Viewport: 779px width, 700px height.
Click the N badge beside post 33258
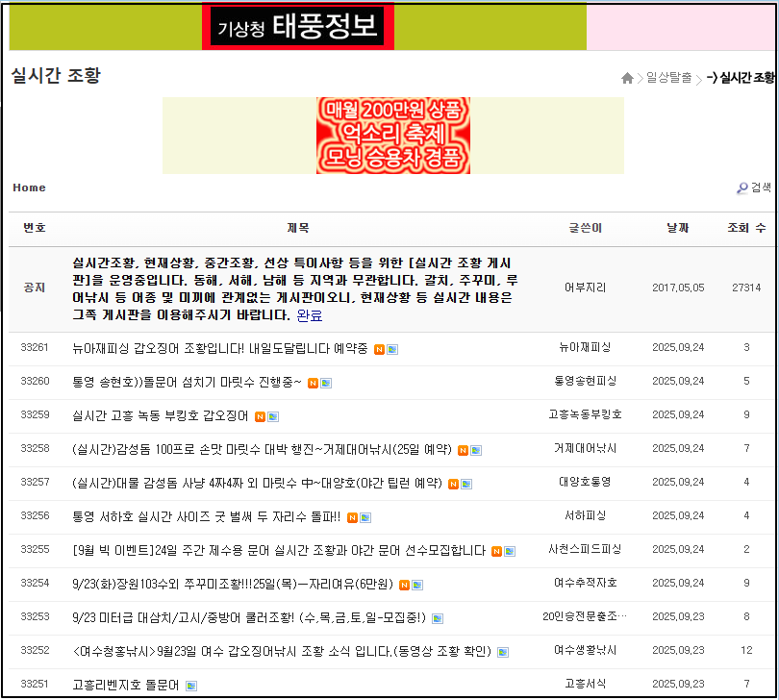coord(464,450)
